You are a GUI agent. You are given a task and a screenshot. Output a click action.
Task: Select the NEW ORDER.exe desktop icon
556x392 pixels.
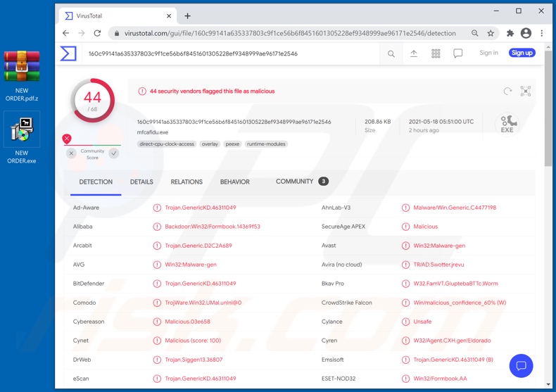click(x=22, y=139)
